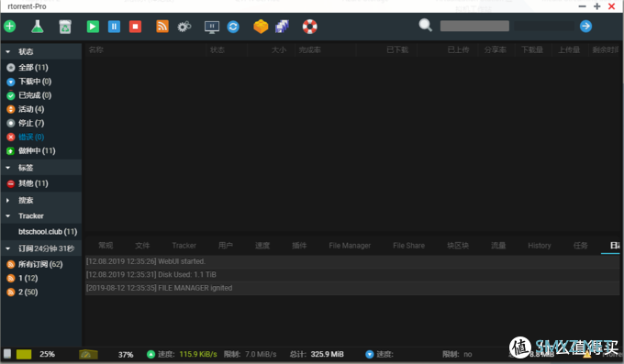The width and height of the screenshot is (624, 364).
Task: Select btschool.club (11) tracker
Action: [x=48, y=232]
